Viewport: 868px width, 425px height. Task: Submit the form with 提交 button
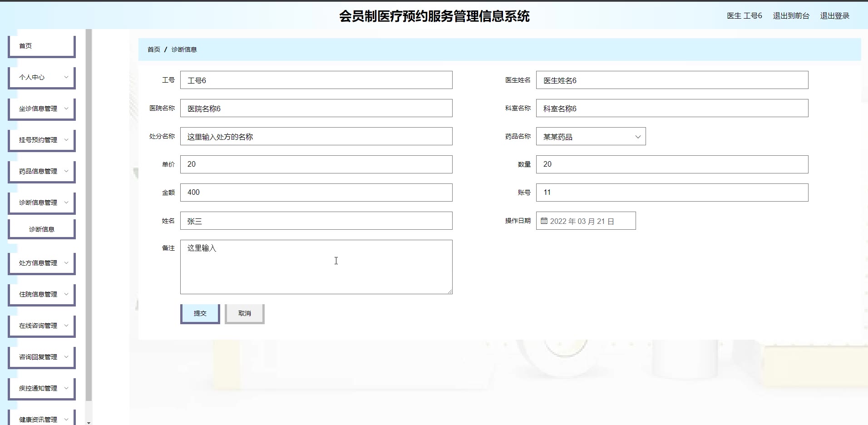tap(200, 313)
